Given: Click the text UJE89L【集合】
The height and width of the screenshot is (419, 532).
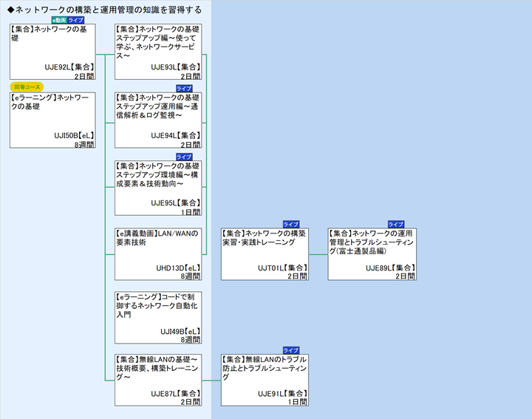Looking at the screenshot, I should click(x=390, y=268).
